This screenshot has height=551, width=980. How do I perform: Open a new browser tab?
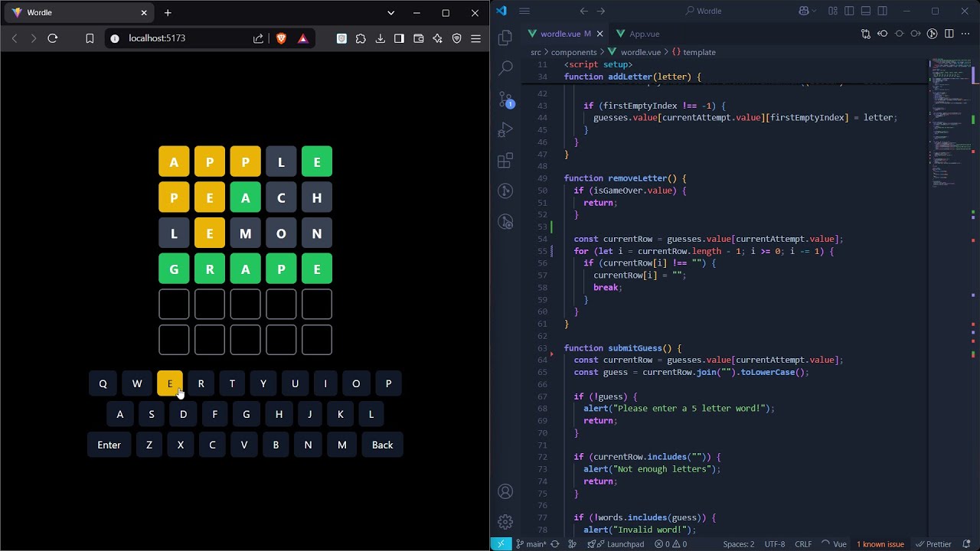click(168, 12)
